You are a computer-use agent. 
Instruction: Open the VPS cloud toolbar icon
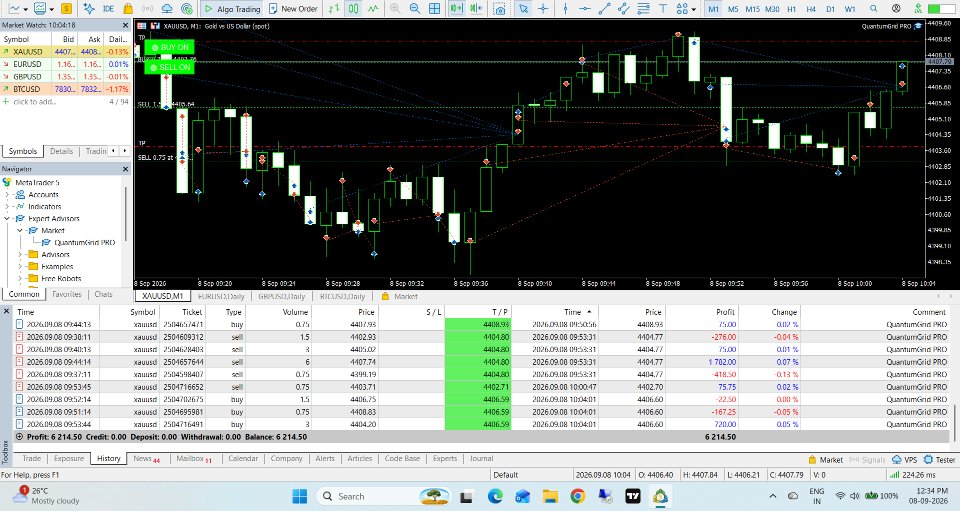click(x=167, y=9)
